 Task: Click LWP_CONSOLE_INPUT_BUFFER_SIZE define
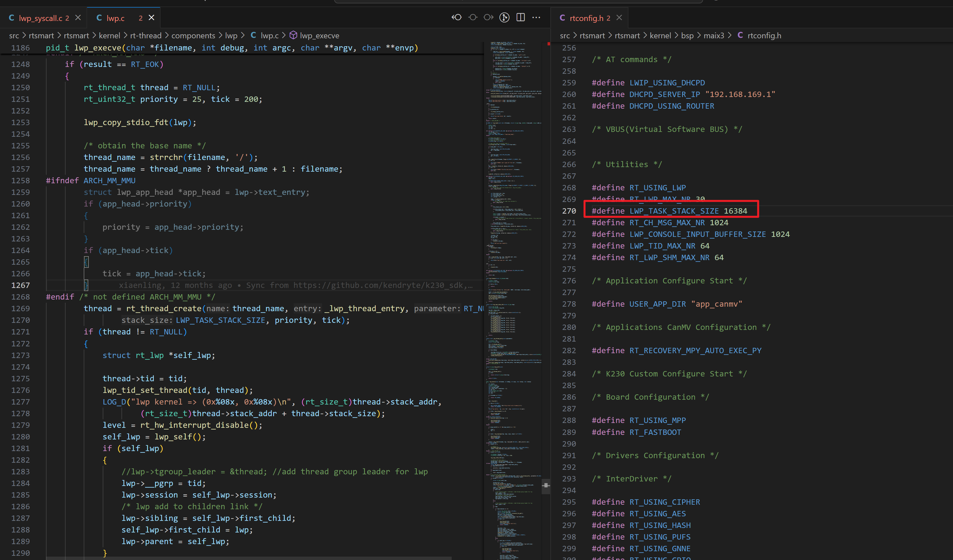pyautogui.click(x=698, y=234)
